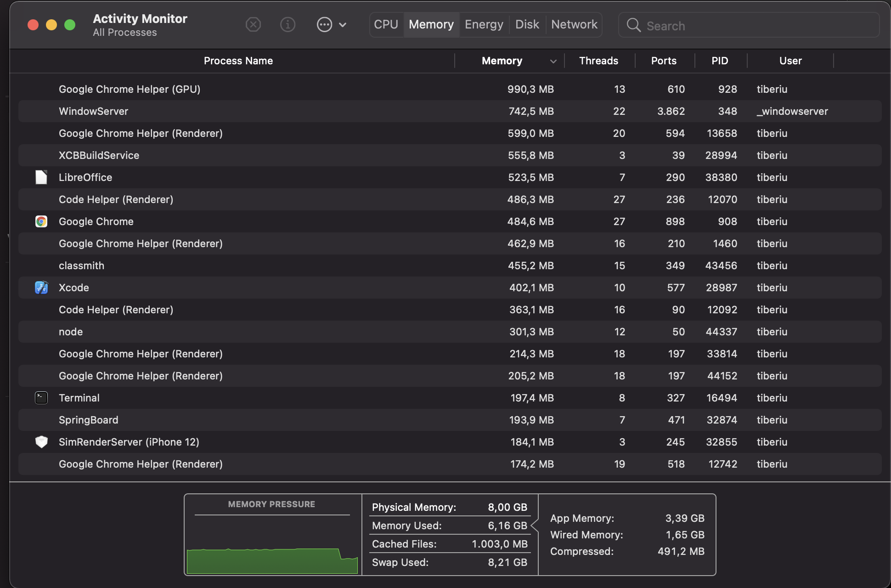Image resolution: width=891 pixels, height=588 pixels.
Task: Sort by Threads column header
Action: coord(598,61)
